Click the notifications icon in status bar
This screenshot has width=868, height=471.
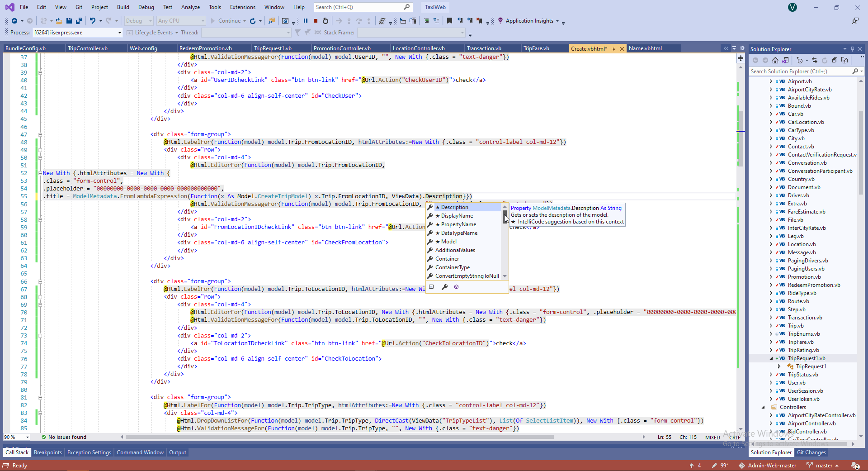pyautogui.click(x=855, y=466)
